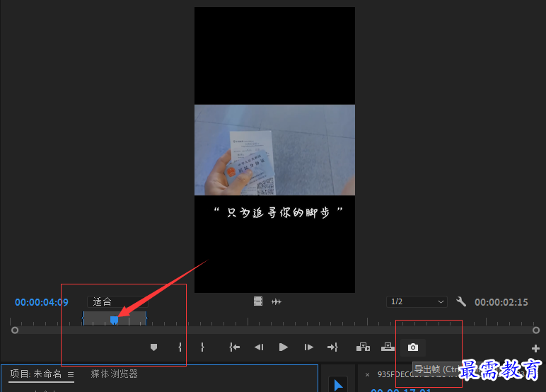
Task: Open the 项目 panel hamburger menu
Action: coord(71,374)
